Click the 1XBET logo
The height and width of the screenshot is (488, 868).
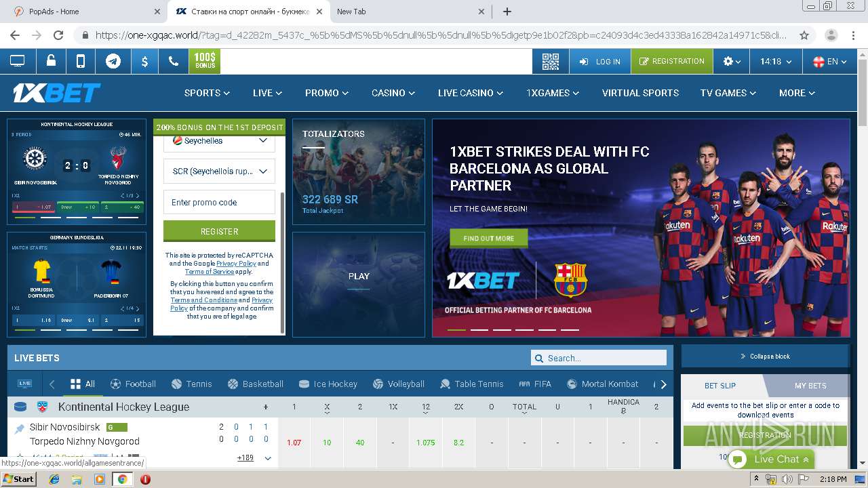pos(57,93)
